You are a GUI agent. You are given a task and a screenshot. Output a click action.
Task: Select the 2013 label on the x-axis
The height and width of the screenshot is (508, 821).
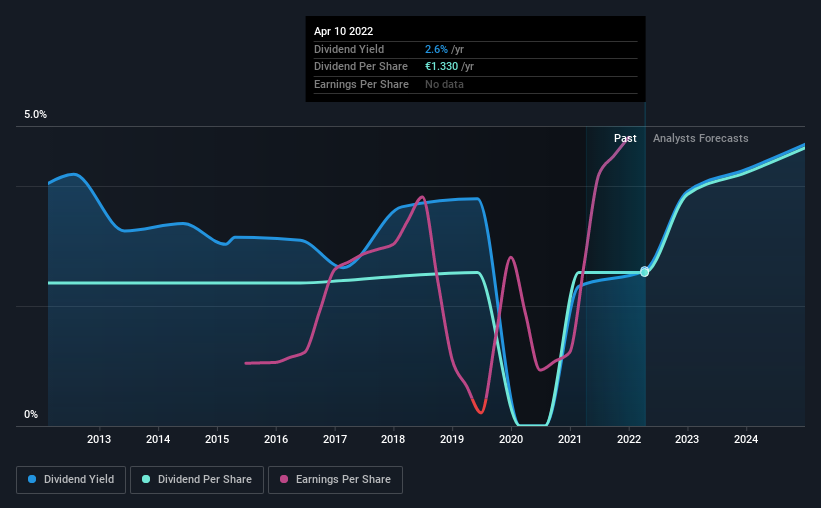99,439
